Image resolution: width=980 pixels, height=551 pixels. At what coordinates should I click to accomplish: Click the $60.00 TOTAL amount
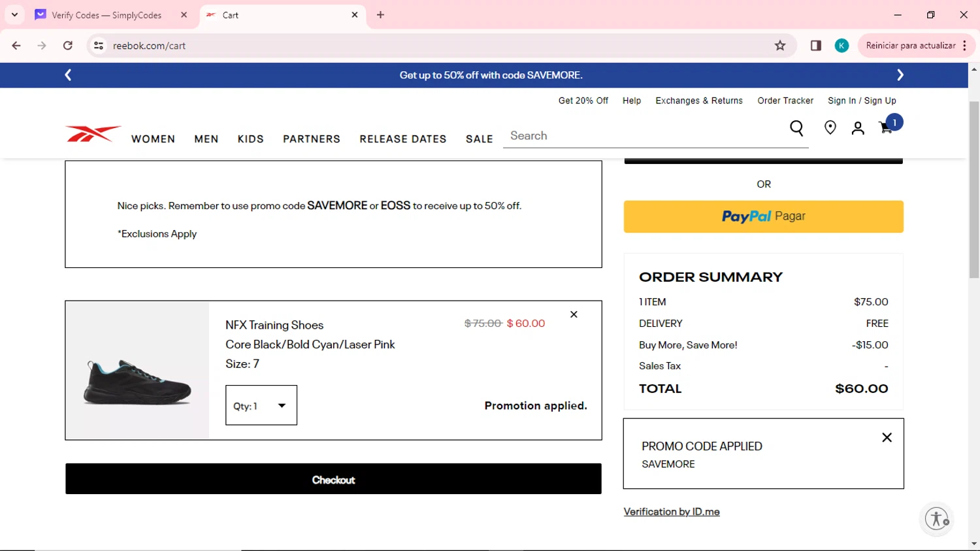pyautogui.click(x=861, y=389)
